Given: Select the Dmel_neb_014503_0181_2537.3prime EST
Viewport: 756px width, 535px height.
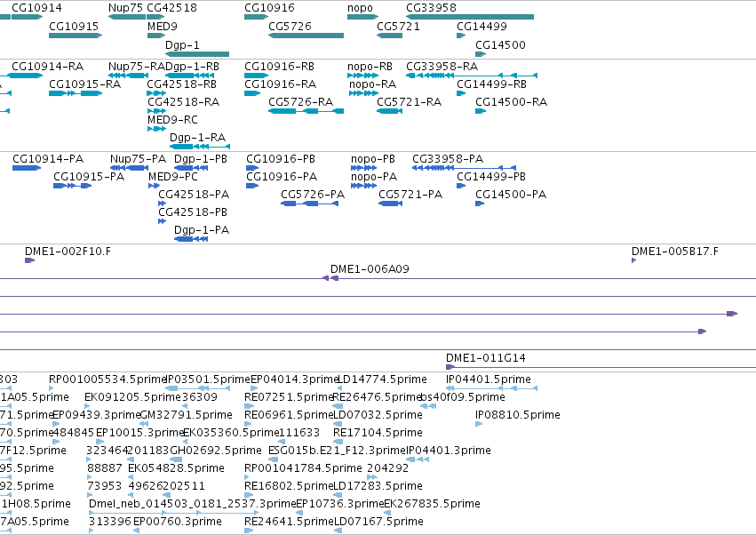Looking at the screenshot, I should (193, 504).
